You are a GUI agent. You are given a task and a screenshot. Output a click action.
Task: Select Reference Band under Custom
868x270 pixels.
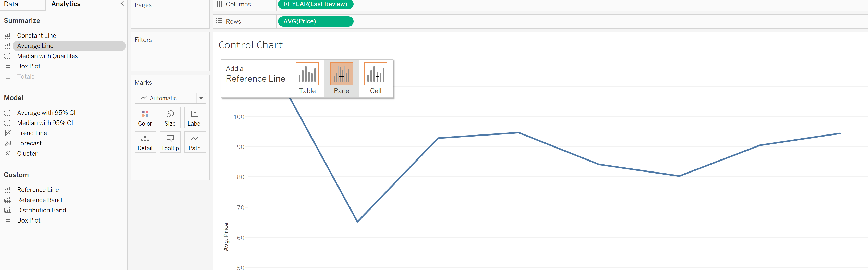(x=39, y=200)
